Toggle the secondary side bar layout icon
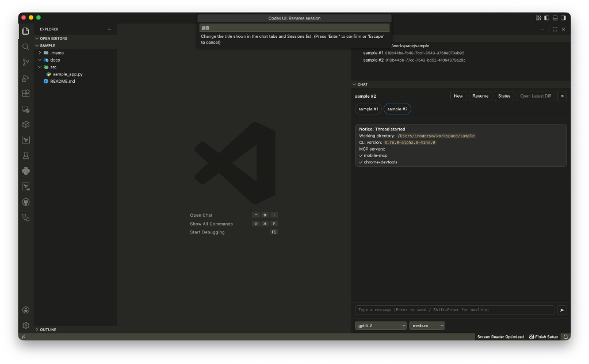Viewport: 589px width, 364px height. [563, 18]
